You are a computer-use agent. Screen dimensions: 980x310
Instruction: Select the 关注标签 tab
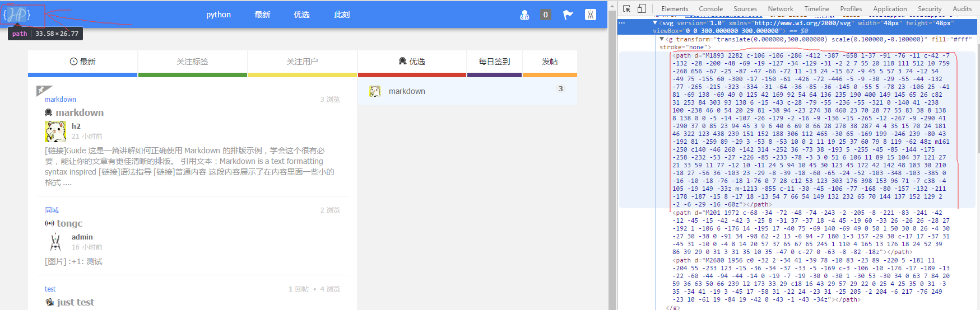pyautogui.click(x=192, y=62)
